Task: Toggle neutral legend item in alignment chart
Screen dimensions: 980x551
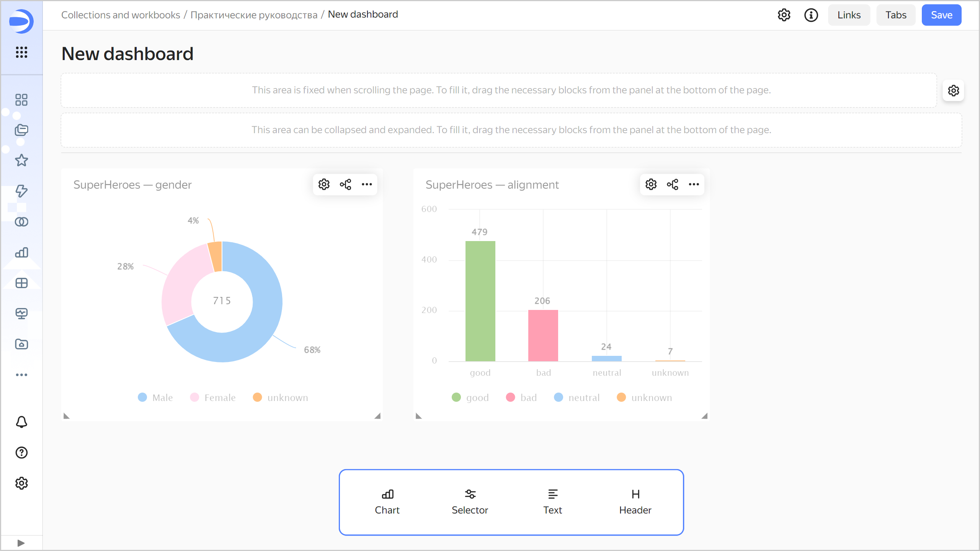Action: click(577, 398)
